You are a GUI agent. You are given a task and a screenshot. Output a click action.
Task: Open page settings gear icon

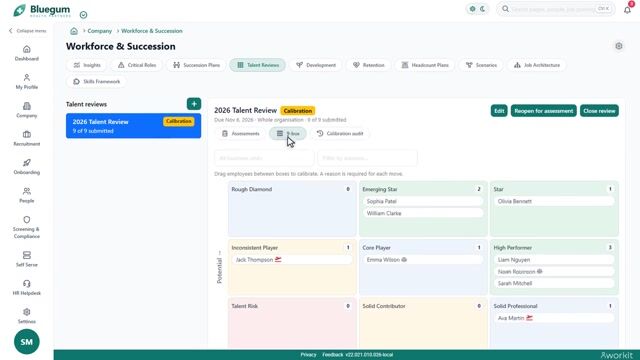click(619, 46)
